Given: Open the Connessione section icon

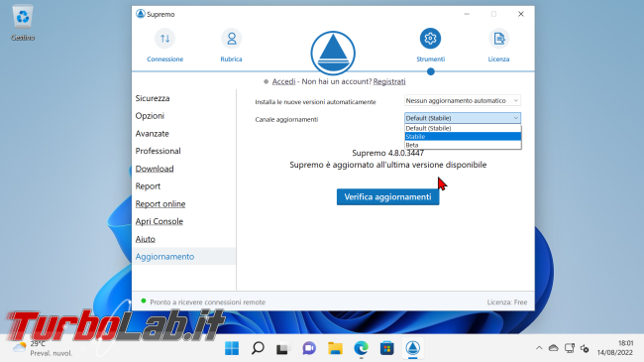Looking at the screenshot, I should (x=164, y=39).
